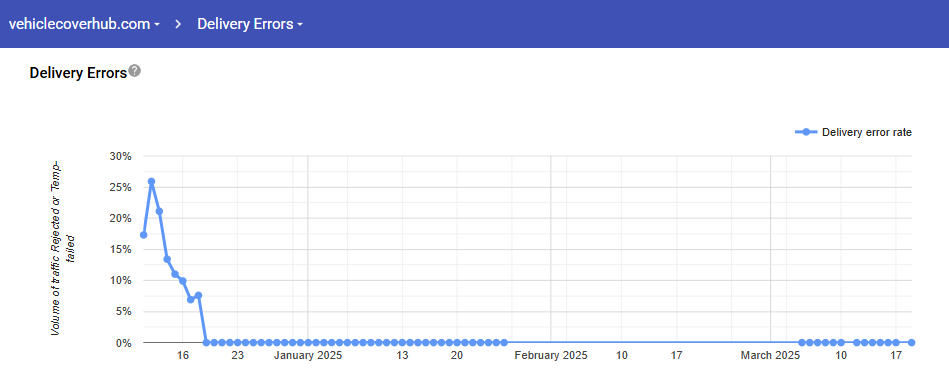The width and height of the screenshot is (949, 389).
Task: Expand the vehiclecoverhub.com domain dropdown
Action: click(157, 25)
